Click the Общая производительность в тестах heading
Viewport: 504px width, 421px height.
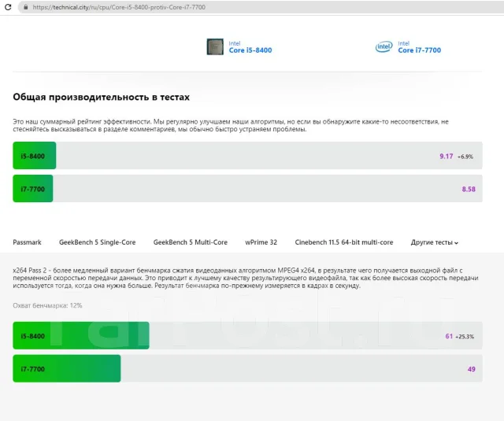[102, 97]
